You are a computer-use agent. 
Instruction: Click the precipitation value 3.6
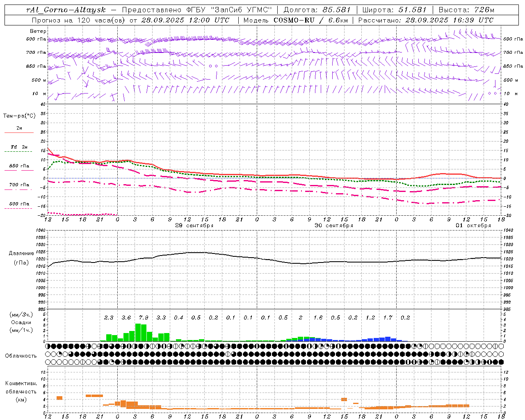[x=126, y=318]
